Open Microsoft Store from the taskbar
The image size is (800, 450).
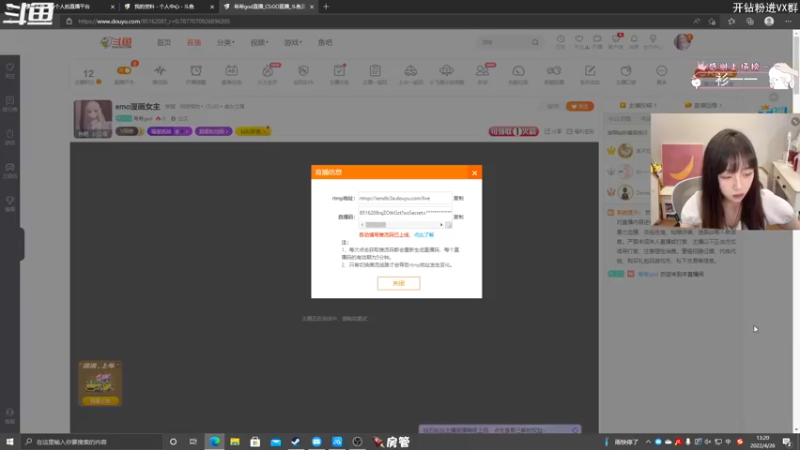pyautogui.click(x=255, y=442)
